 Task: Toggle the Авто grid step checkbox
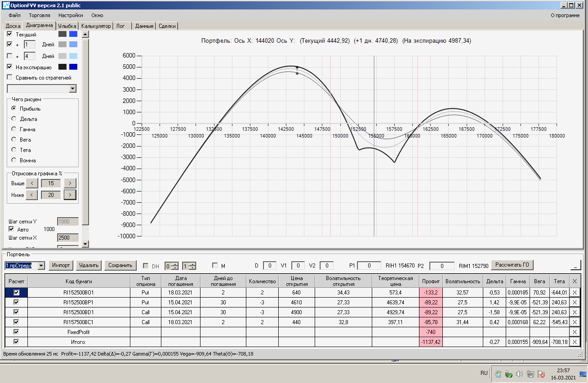click(x=12, y=229)
